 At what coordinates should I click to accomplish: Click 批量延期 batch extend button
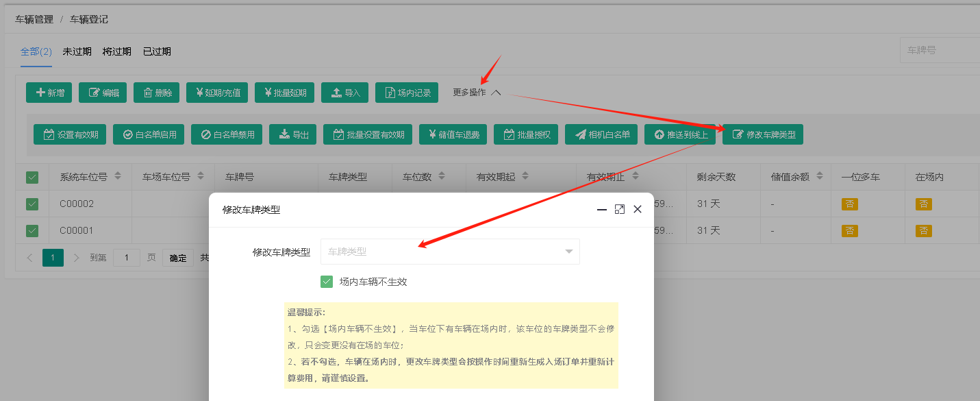tap(284, 93)
